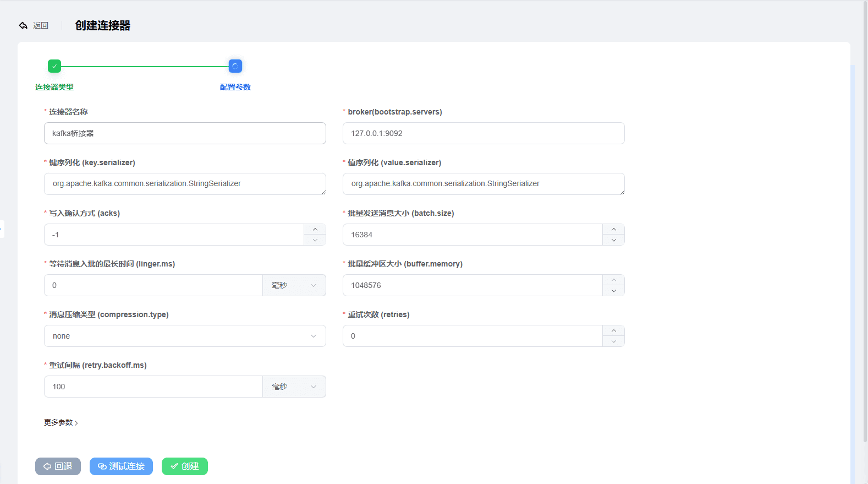Screen dimensions: 868x484
Task: Click the resize handle of key.serializer textarea
Action: (323, 192)
